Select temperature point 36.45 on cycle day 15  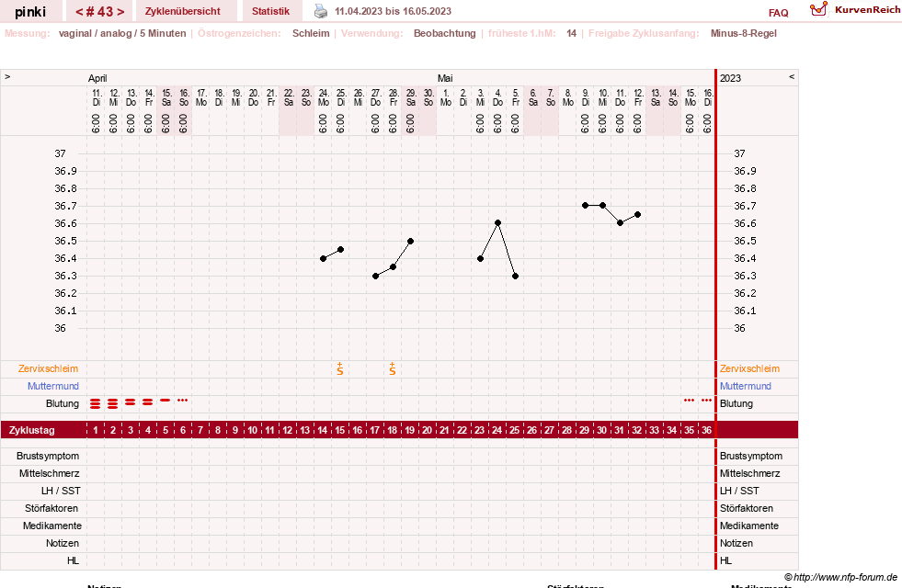click(x=340, y=250)
